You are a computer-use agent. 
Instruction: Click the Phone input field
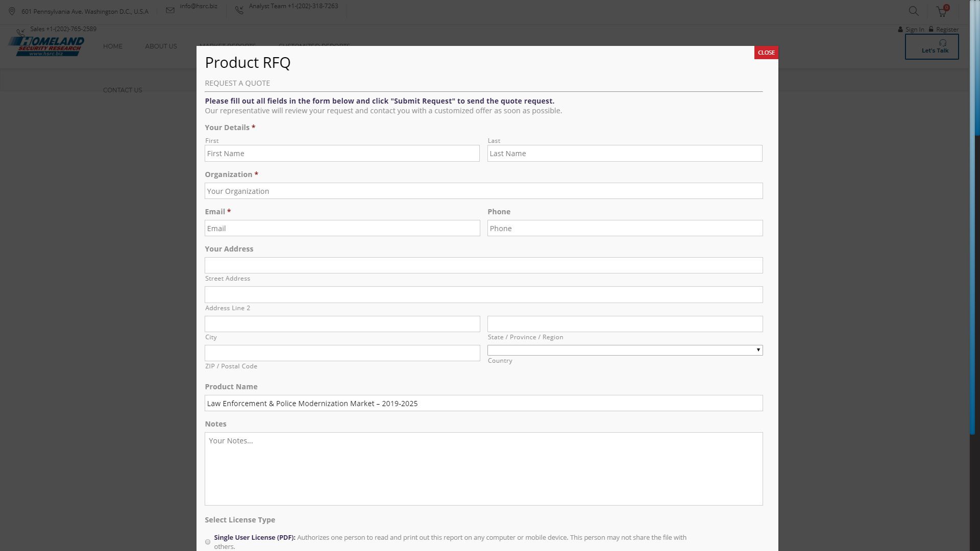pyautogui.click(x=625, y=228)
